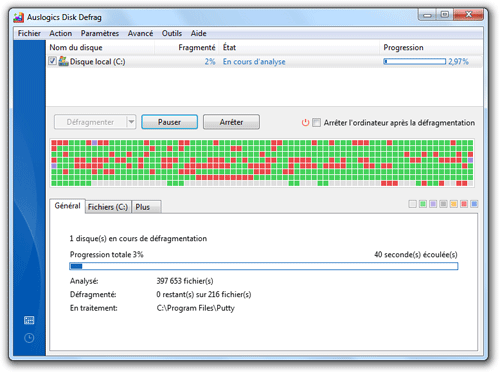Click the Pauser button
The image size is (500, 373).
tap(169, 122)
